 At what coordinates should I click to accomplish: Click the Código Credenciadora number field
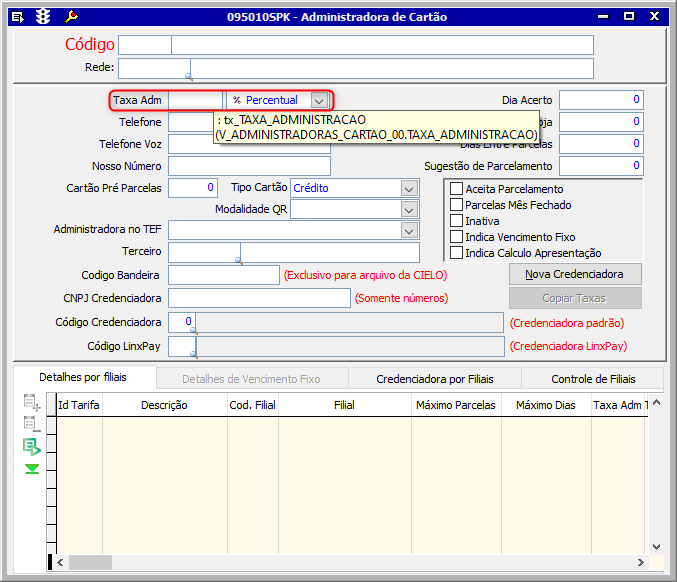click(x=181, y=322)
